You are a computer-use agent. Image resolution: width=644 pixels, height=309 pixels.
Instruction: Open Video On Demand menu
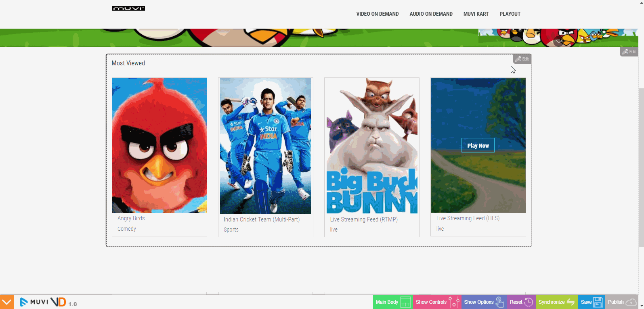377,14
